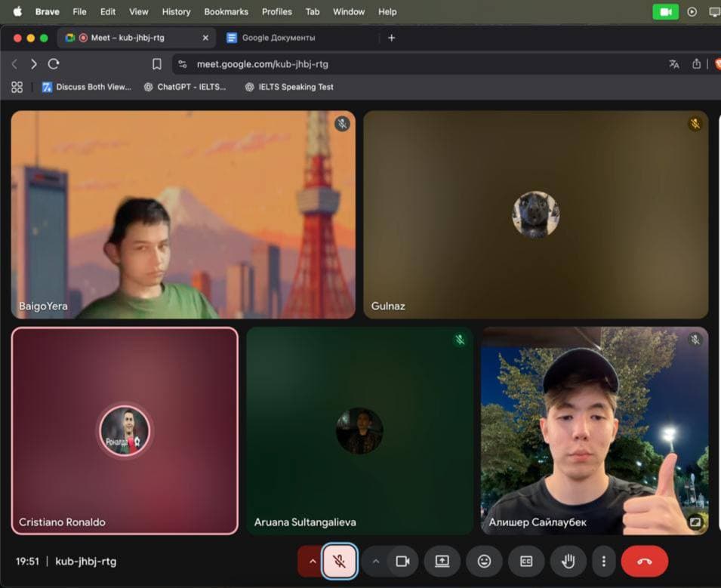Open the Profiles menu in menu bar
The image size is (721, 588).
[x=276, y=12]
